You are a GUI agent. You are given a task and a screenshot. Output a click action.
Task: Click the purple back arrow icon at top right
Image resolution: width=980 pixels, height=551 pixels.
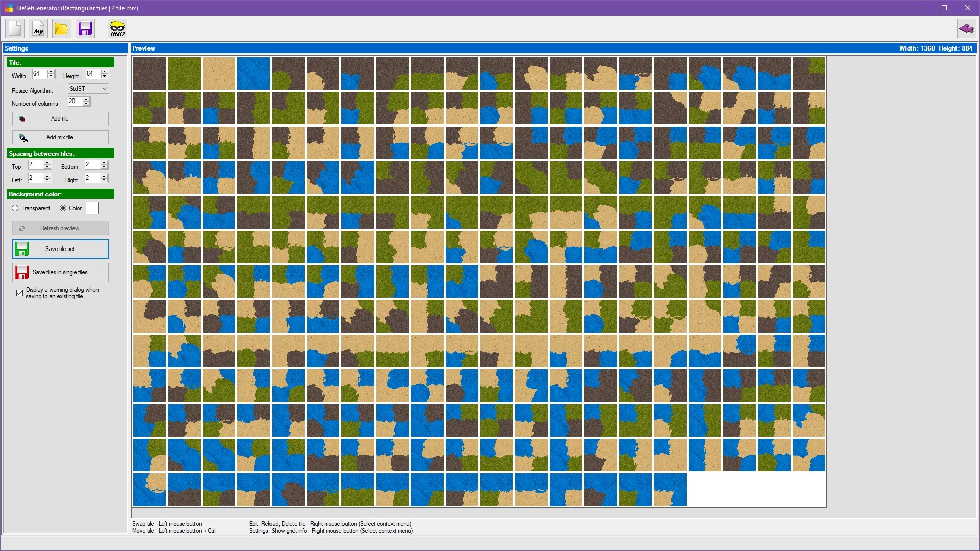pyautogui.click(x=966, y=29)
